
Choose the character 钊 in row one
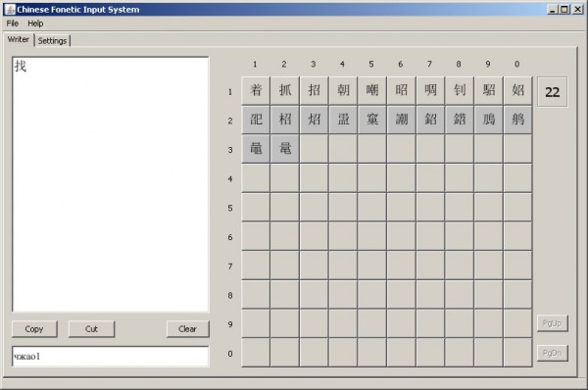click(460, 90)
